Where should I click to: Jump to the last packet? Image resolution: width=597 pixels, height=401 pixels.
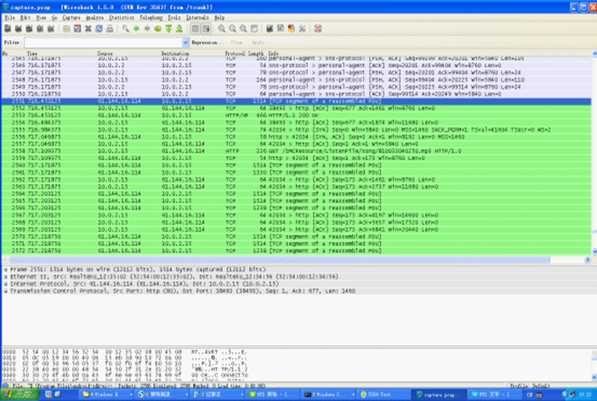pos(179,29)
